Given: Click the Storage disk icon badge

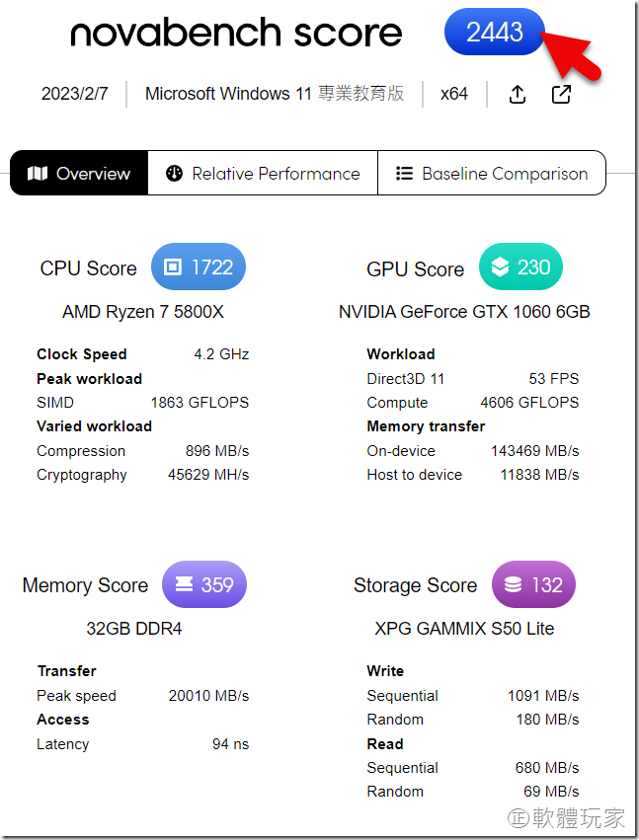Looking at the screenshot, I should point(513,584).
